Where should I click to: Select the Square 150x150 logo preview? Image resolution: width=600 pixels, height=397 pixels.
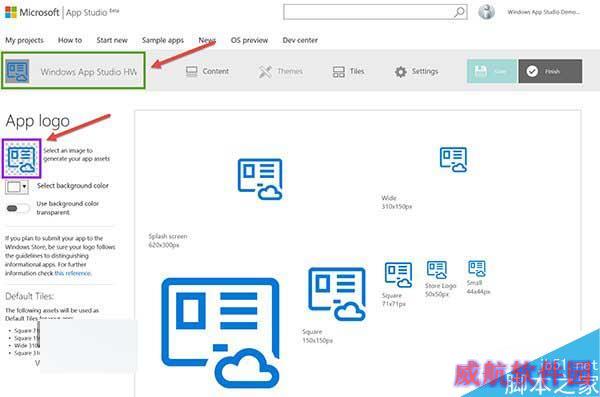[x=337, y=294]
